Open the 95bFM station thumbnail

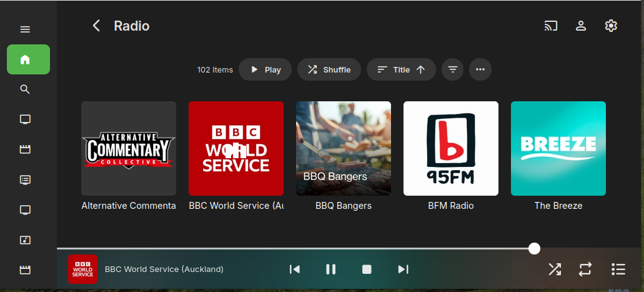click(x=451, y=148)
